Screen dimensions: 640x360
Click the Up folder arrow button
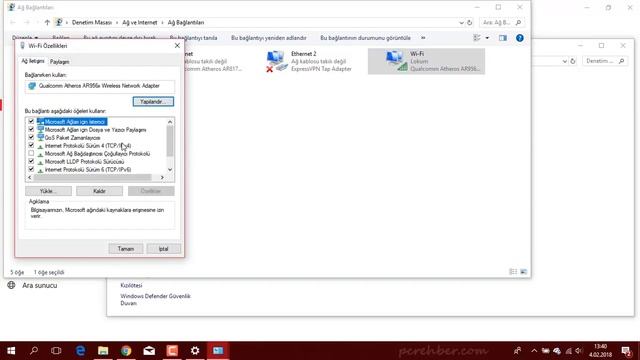[47, 22]
